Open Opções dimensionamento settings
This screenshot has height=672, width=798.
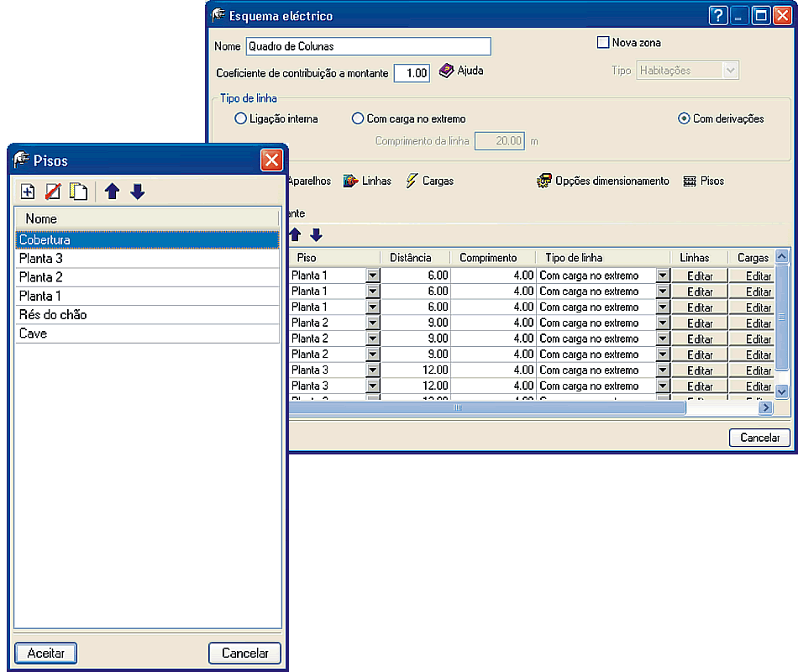(x=603, y=181)
